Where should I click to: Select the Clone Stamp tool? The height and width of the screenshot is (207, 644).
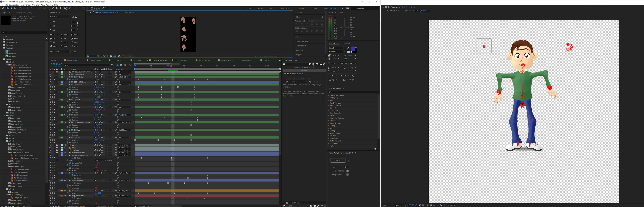(57, 8)
